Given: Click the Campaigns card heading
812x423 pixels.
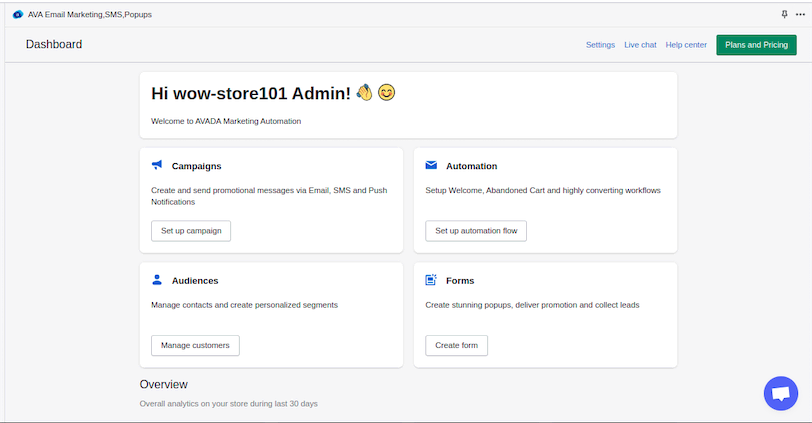Looking at the screenshot, I should (197, 166).
